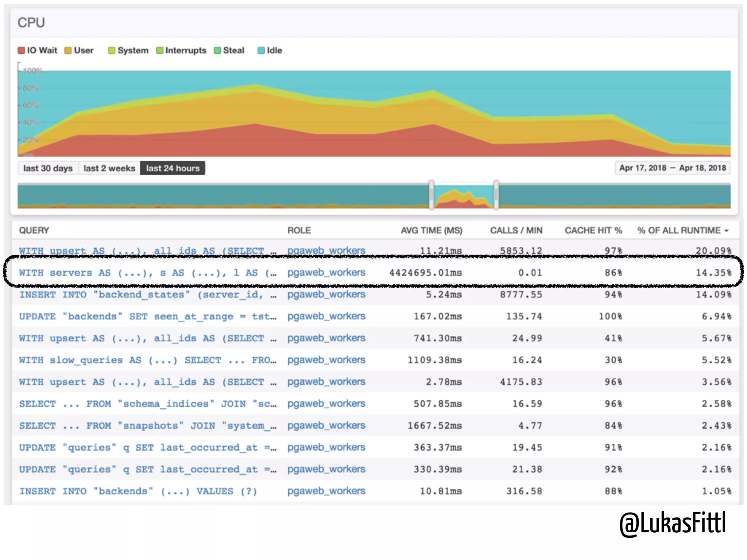Toggle the Steal legend swatch
This screenshot has width=747, height=560.
[217, 50]
